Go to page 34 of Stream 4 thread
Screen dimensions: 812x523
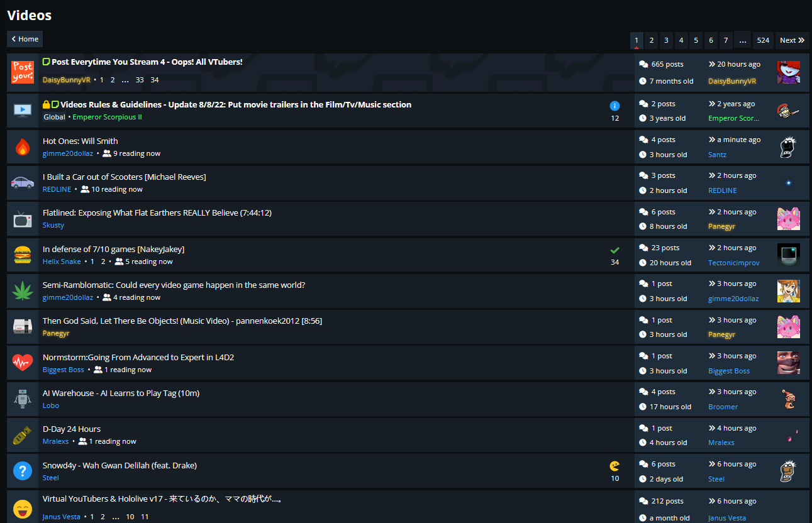[155, 80]
